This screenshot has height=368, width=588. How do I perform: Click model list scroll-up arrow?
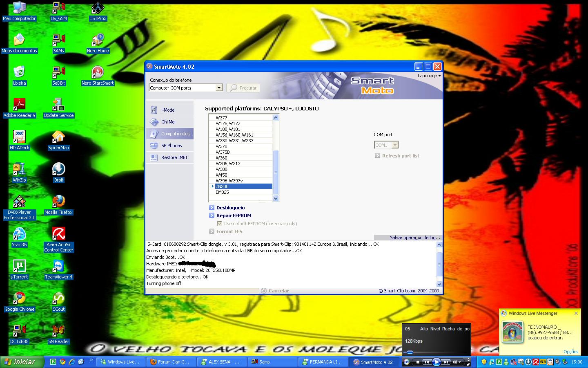[276, 118]
